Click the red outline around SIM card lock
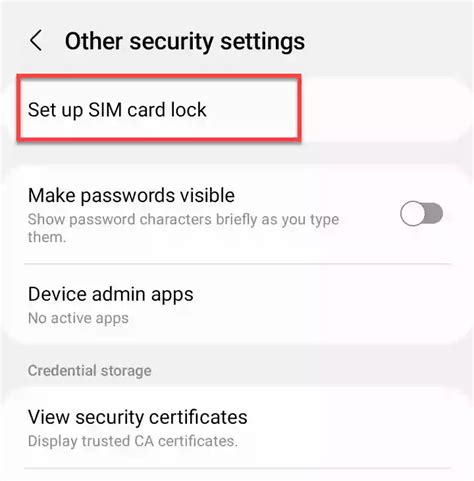474x481 pixels. (159, 77)
